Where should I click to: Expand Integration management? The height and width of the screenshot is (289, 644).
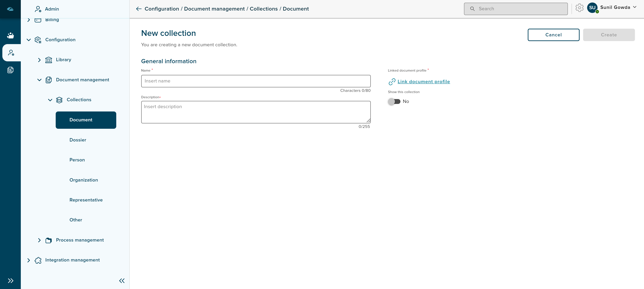(x=29, y=260)
